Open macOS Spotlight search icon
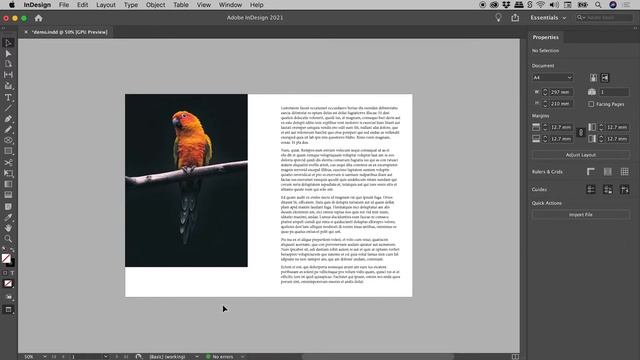Image resolution: width=640 pixels, height=360 pixels. click(x=598, y=5)
